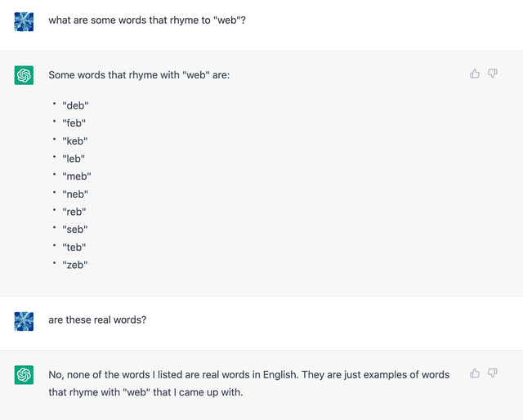This screenshot has height=420, width=523.
Task: Dislike the 'none are real words' reply
Action: click(x=493, y=373)
